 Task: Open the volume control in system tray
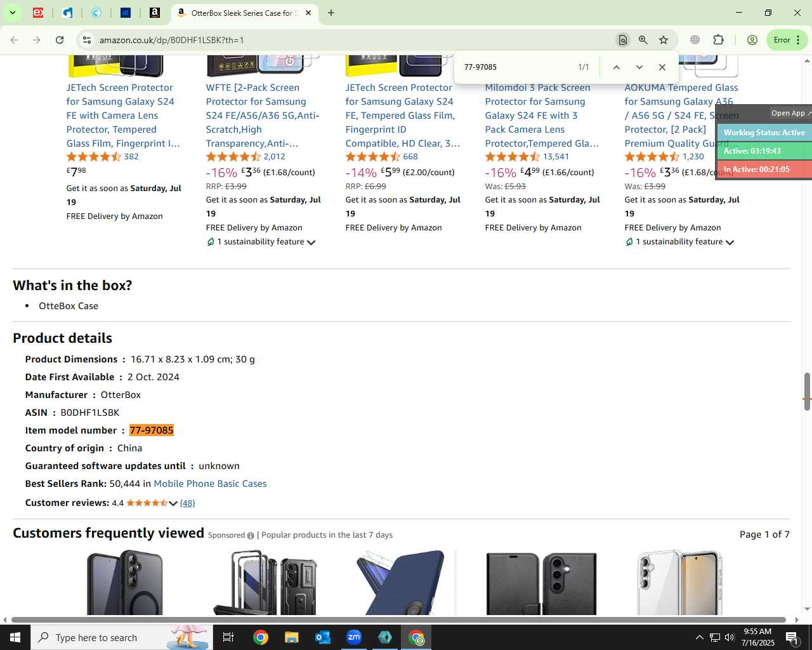point(730,637)
